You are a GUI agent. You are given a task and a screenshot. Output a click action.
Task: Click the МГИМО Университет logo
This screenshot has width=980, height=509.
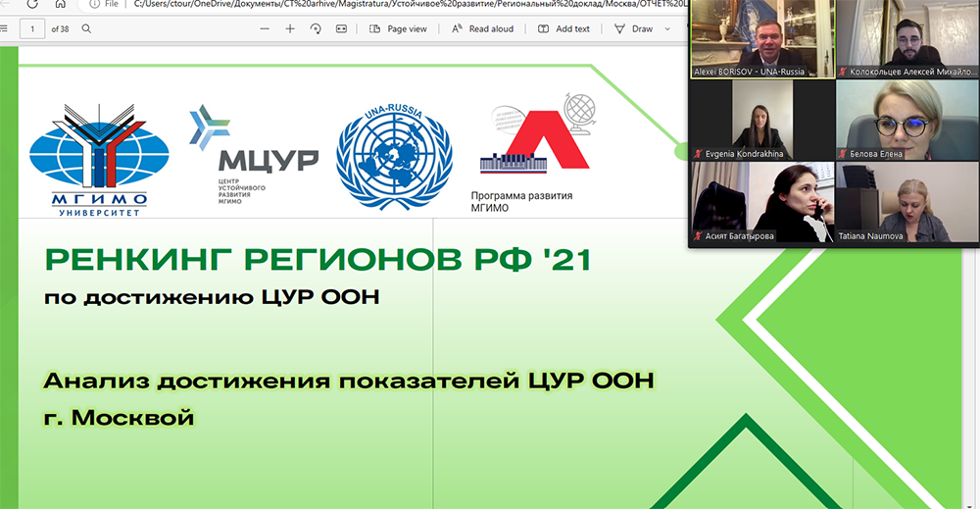tap(99, 160)
